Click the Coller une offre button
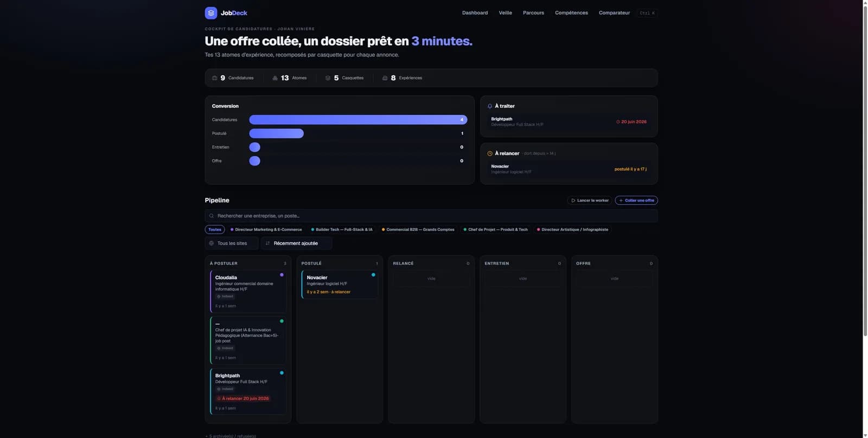868x438 pixels. pyautogui.click(x=636, y=201)
